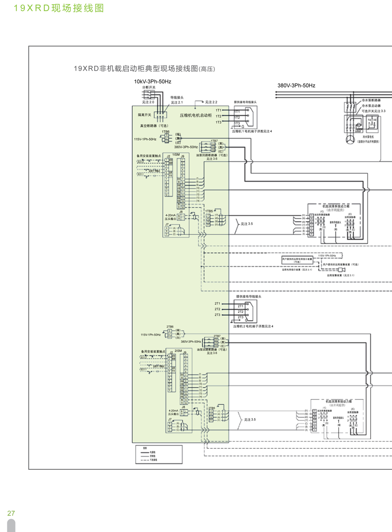Click the 10kV-3Ph-50Hz supply label

[152, 82]
